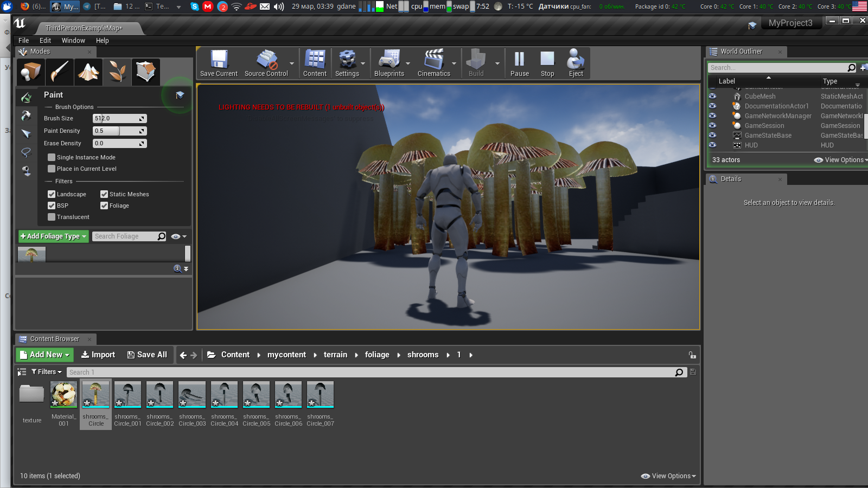Click the Import button
Screen dimensions: 868x488
pos(98,355)
